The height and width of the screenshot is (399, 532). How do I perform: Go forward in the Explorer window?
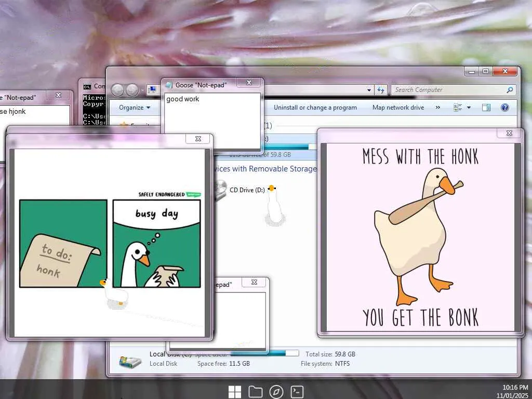coord(132,90)
